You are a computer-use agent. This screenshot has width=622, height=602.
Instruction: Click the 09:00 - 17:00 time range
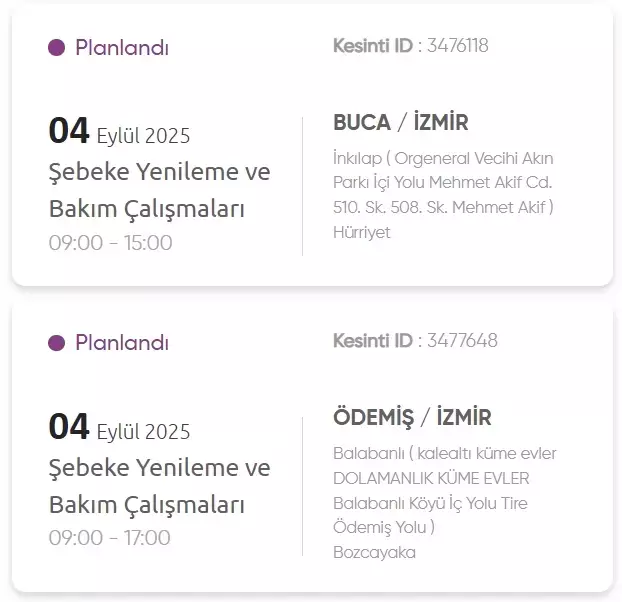[x=110, y=538]
